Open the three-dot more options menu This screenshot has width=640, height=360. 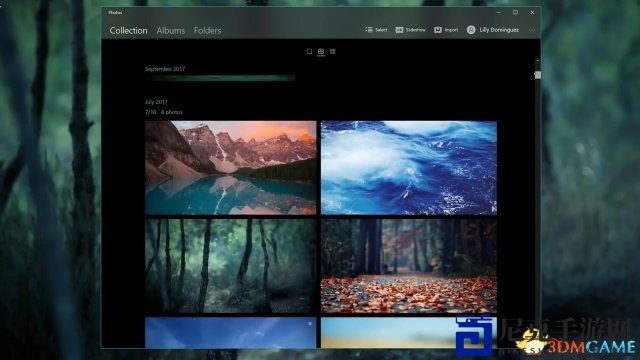click(531, 30)
